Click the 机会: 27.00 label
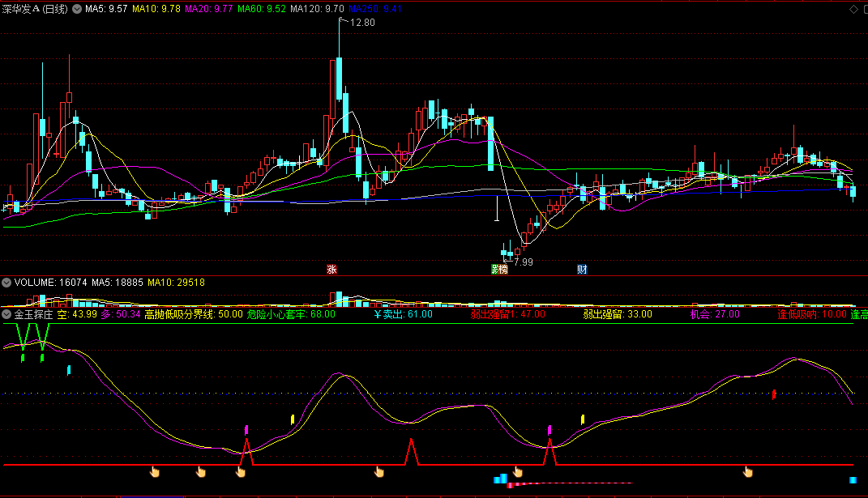This screenshot has height=498, width=868. 715,314
